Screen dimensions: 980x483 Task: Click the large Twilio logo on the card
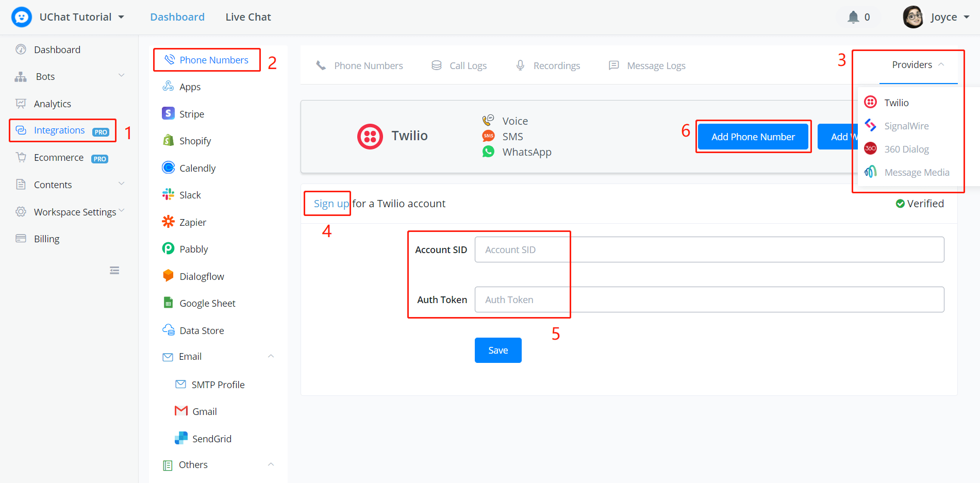pos(370,137)
